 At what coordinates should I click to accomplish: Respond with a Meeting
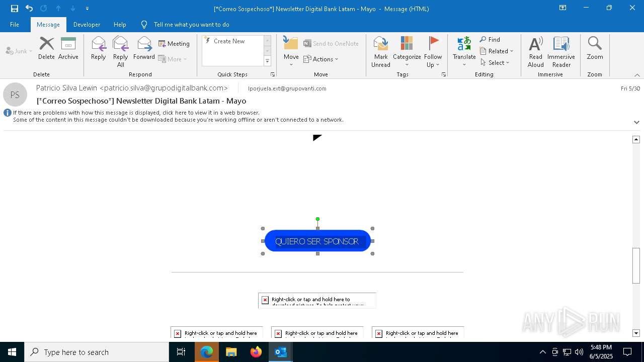[x=174, y=44]
